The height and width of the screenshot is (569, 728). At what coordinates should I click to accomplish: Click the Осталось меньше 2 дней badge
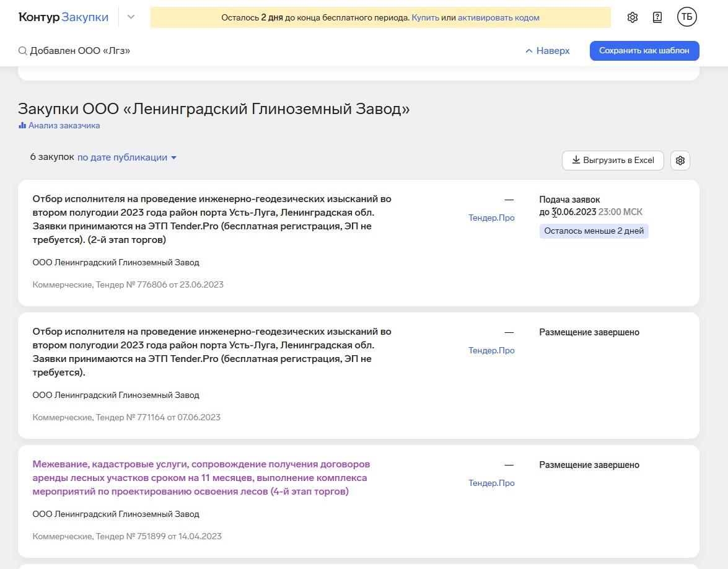click(594, 231)
